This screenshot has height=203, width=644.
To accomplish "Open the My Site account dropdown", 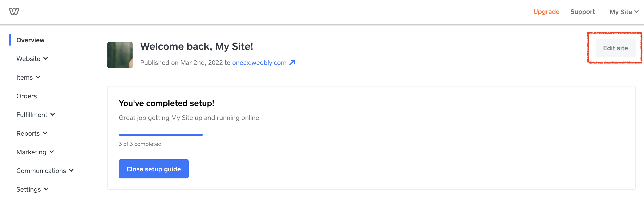I will coord(624,12).
